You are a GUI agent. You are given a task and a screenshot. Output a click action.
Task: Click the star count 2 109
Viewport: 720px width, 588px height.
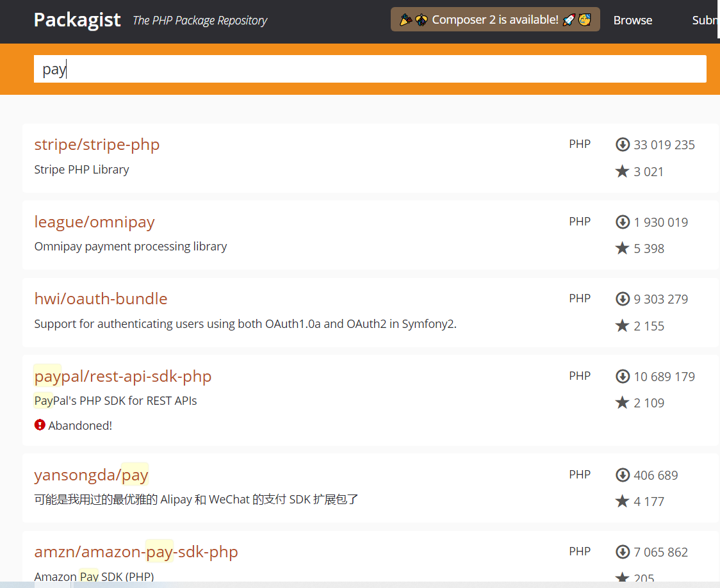click(x=649, y=403)
